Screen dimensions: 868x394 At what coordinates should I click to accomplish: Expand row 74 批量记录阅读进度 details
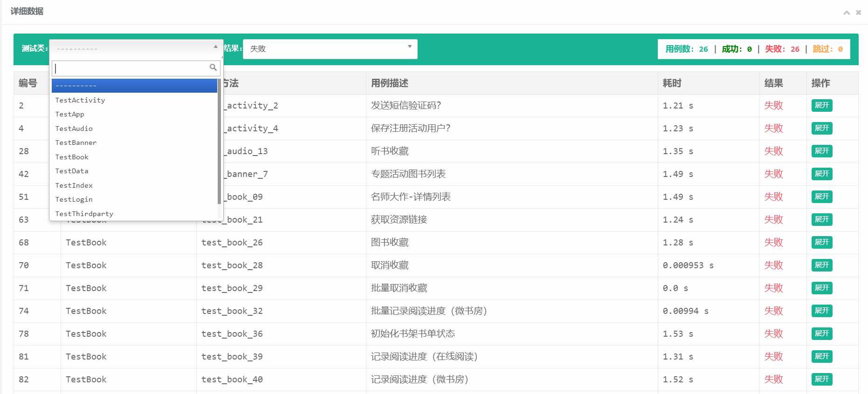tap(822, 311)
